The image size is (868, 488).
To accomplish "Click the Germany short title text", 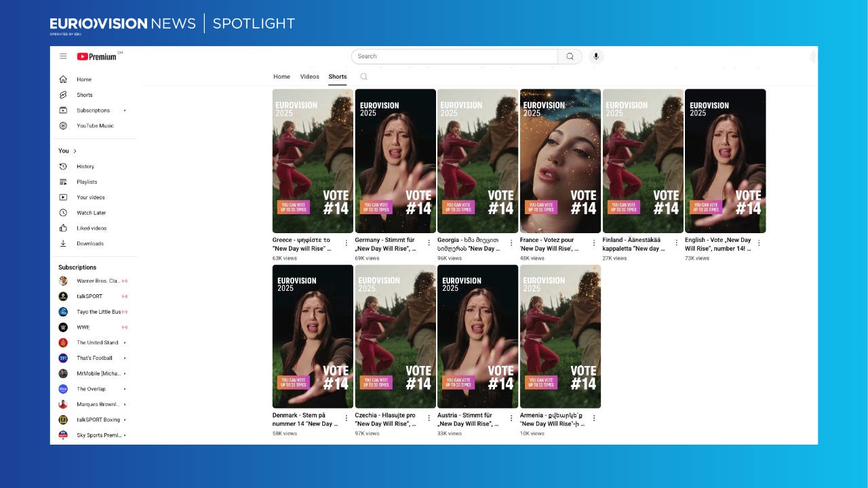I will coord(387,244).
